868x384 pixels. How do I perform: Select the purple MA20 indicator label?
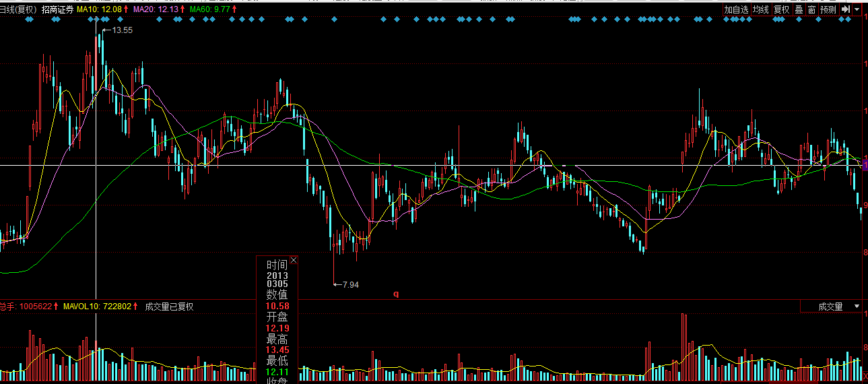point(158,10)
